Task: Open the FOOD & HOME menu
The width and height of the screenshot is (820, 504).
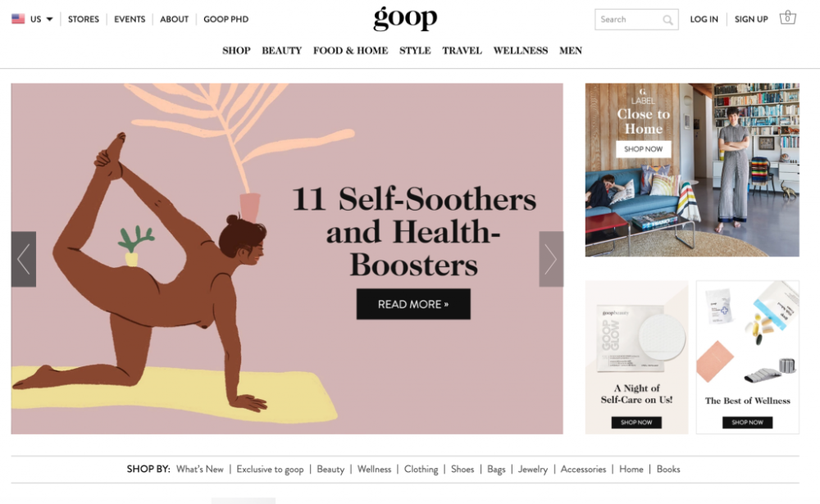Action: pos(350,51)
